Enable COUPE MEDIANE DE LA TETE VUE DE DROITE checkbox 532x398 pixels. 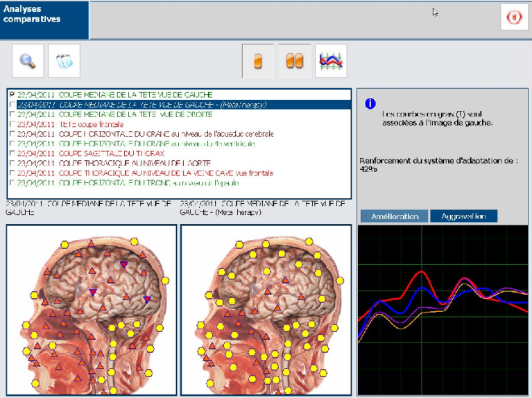coord(12,114)
